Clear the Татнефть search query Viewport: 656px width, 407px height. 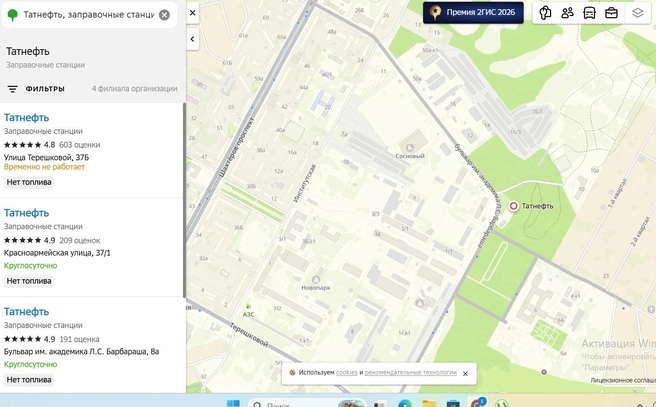tap(164, 15)
